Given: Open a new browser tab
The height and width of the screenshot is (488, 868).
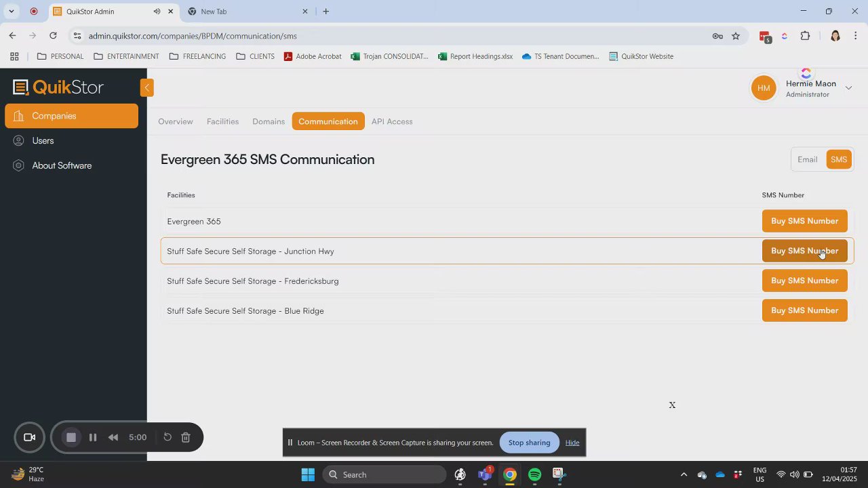Looking at the screenshot, I should tap(326, 12).
